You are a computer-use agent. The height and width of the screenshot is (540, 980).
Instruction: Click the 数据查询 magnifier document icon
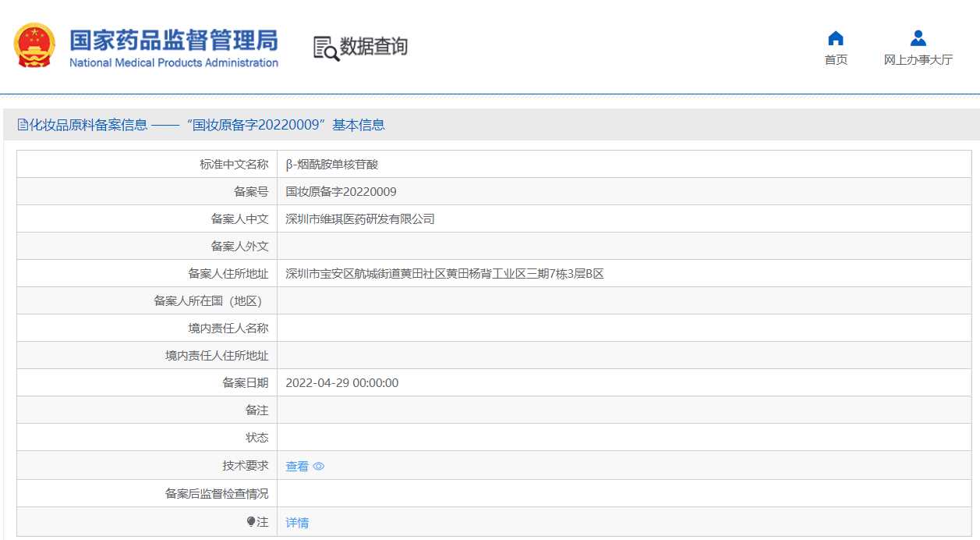[327, 48]
